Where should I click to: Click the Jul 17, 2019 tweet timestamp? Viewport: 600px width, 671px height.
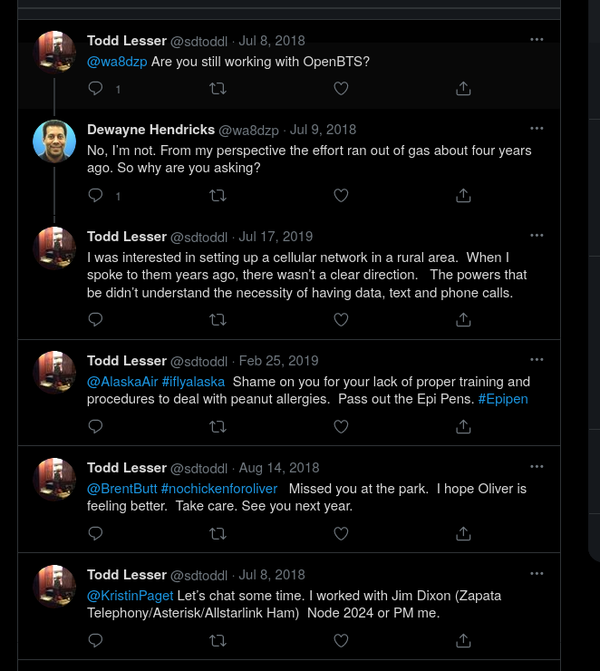point(275,237)
